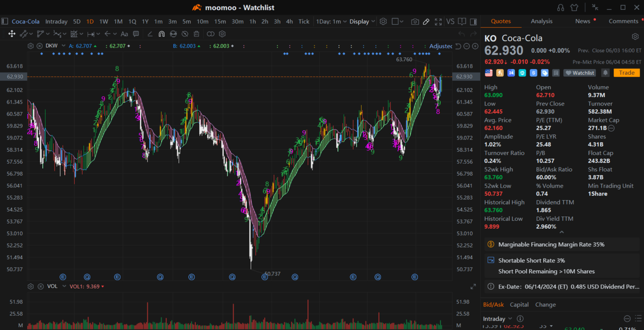
Task: Click the grey note icon beside Watchlist
Action: click(555, 73)
